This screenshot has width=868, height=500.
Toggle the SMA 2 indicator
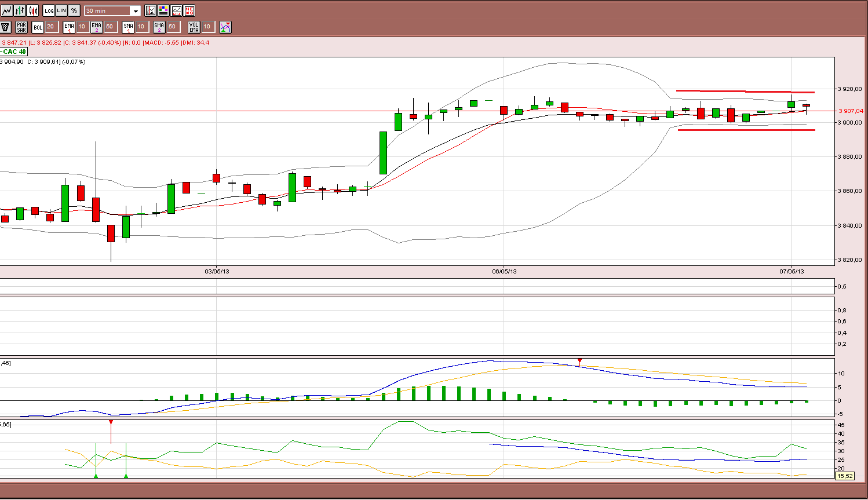coord(159,27)
